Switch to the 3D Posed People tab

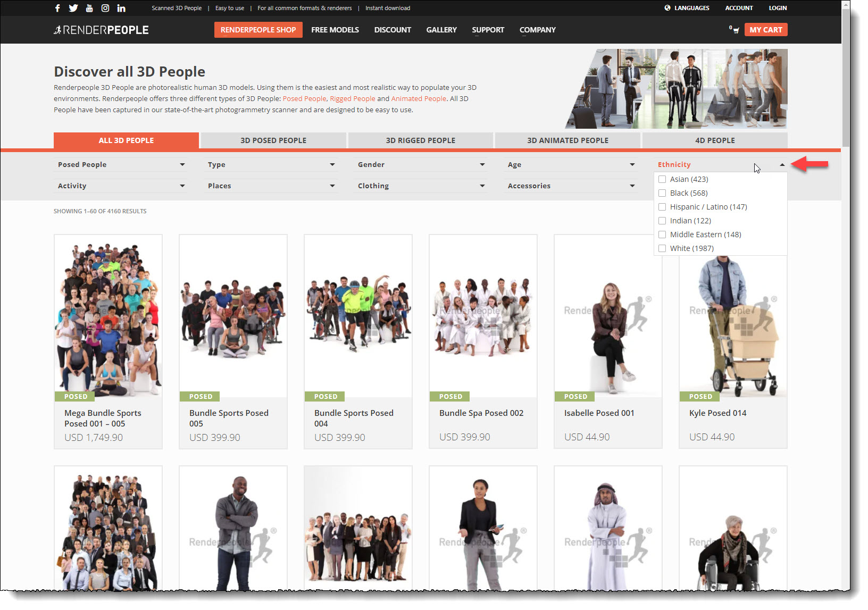(x=273, y=140)
